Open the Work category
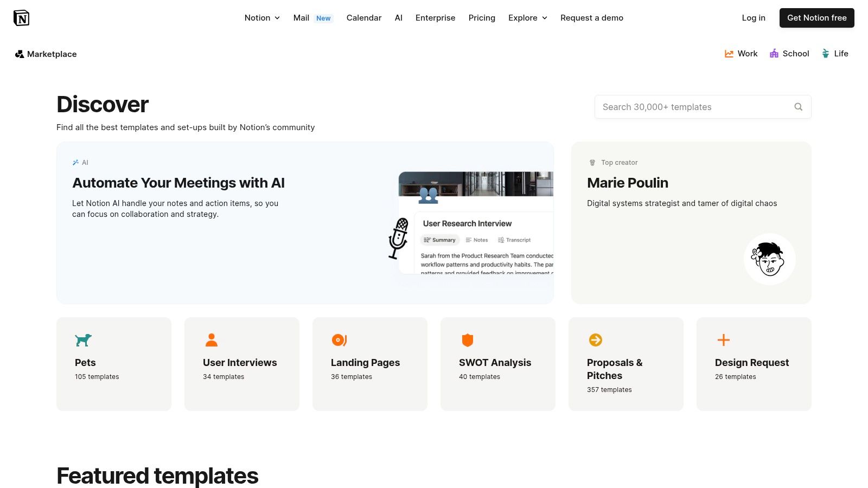Image resolution: width=868 pixels, height=488 pixels. [741, 54]
